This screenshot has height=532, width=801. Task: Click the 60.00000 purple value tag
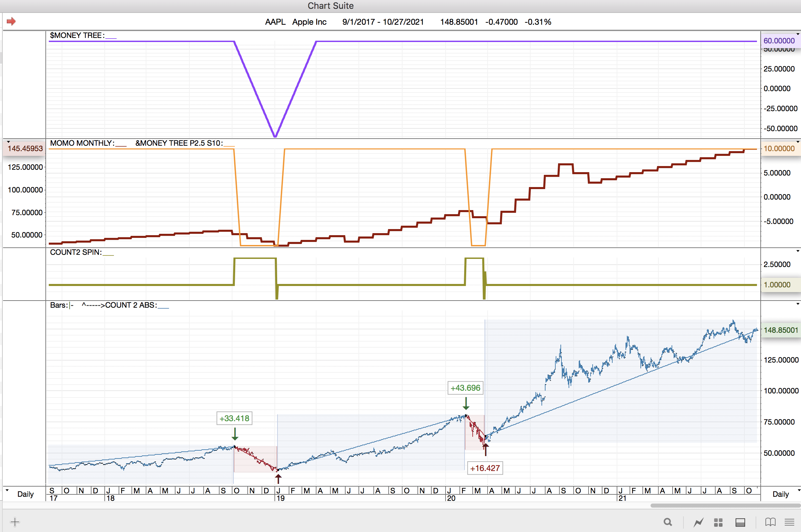pyautogui.click(x=779, y=41)
